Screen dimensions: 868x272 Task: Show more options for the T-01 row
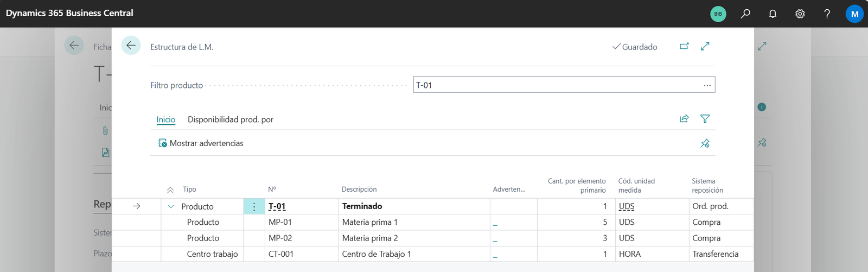tap(254, 206)
